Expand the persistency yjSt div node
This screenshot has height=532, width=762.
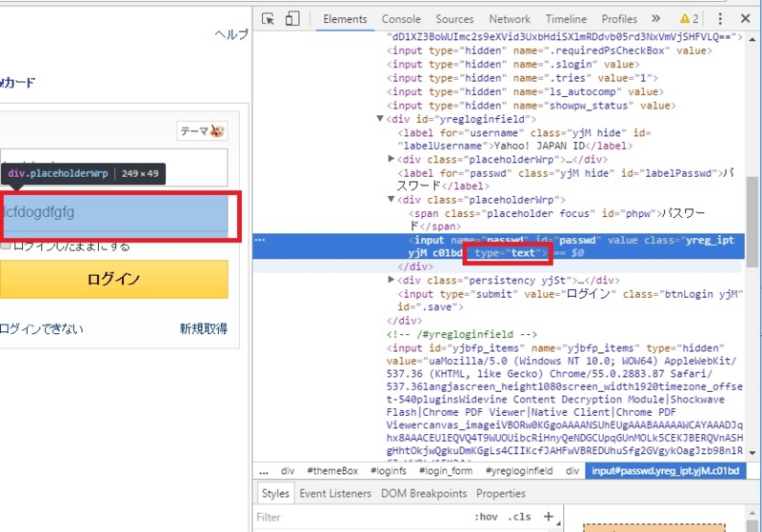tap(391, 280)
